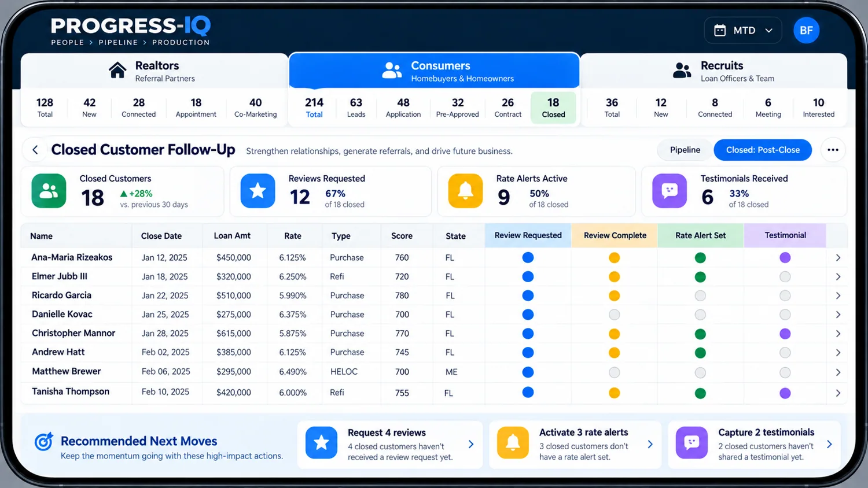Toggle Rate Alert Set for Danielle Kovac
The image size is (868, 488).
pos(700,315)
